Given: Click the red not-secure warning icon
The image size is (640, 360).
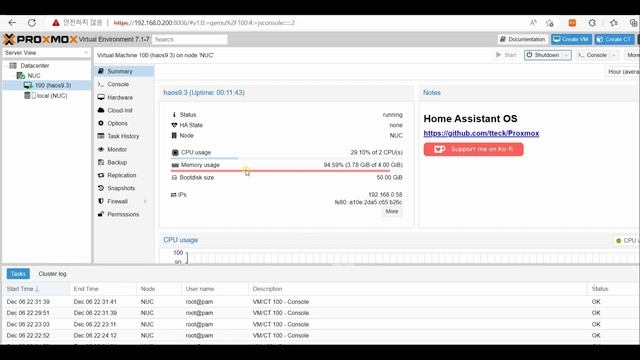Looking at the screenshot, I should coord(56,23).
